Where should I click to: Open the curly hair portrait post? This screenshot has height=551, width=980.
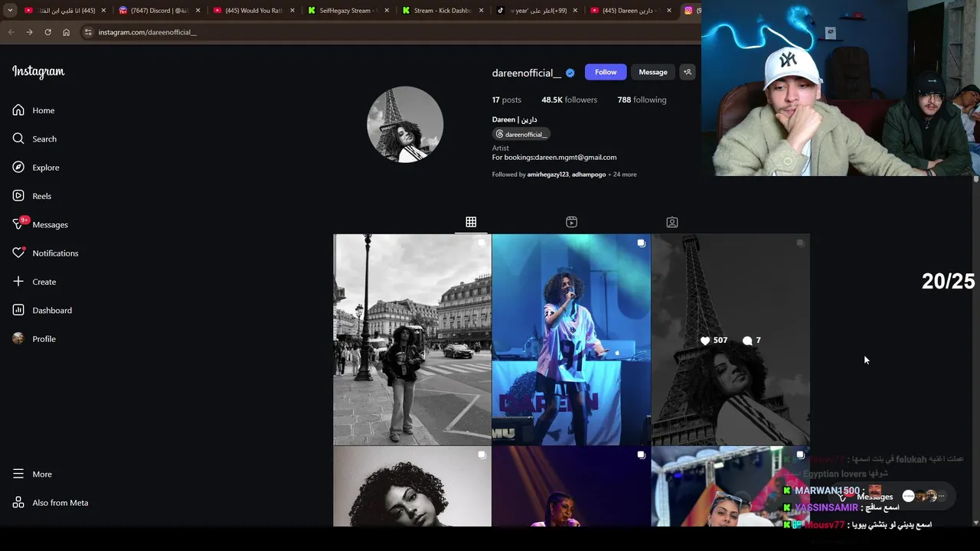(412, 487)
